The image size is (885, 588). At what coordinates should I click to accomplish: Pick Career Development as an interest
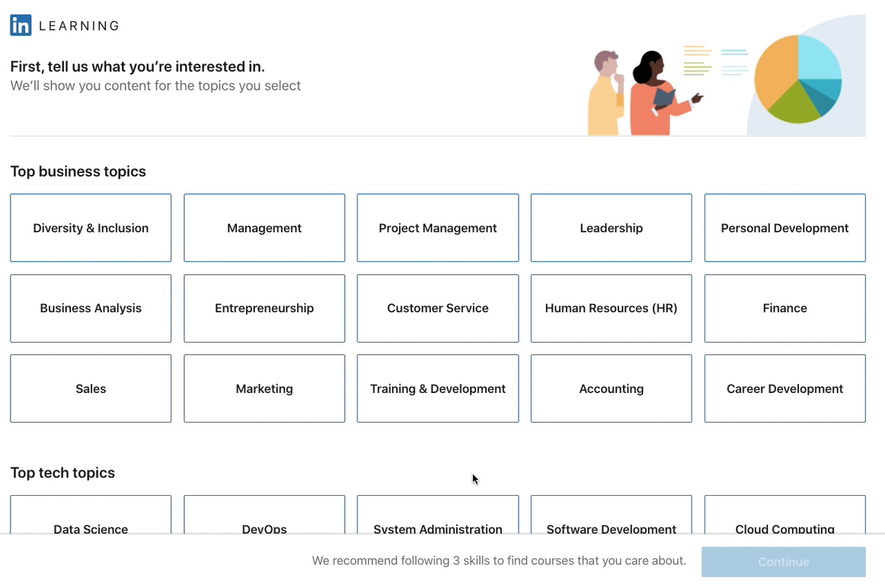[784, 388]
